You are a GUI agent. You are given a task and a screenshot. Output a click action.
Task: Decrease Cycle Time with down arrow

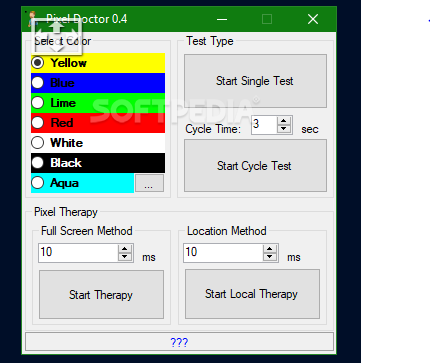[x=284, y=129]
